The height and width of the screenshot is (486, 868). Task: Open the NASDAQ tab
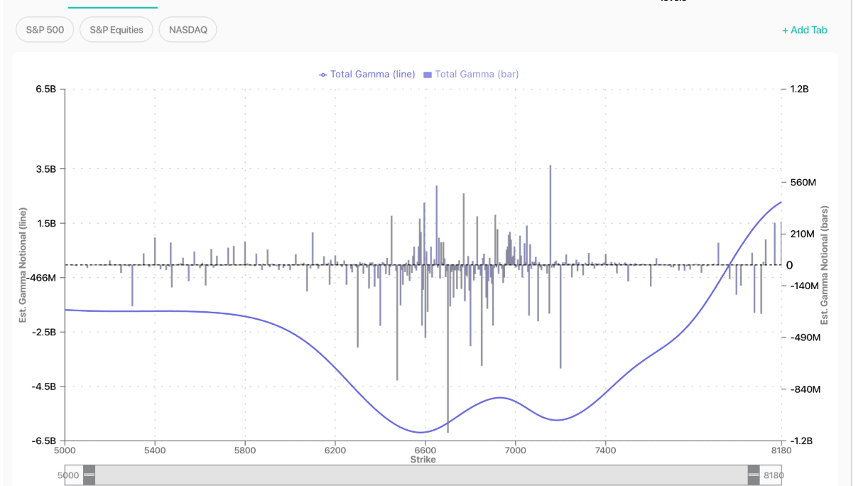188,29
